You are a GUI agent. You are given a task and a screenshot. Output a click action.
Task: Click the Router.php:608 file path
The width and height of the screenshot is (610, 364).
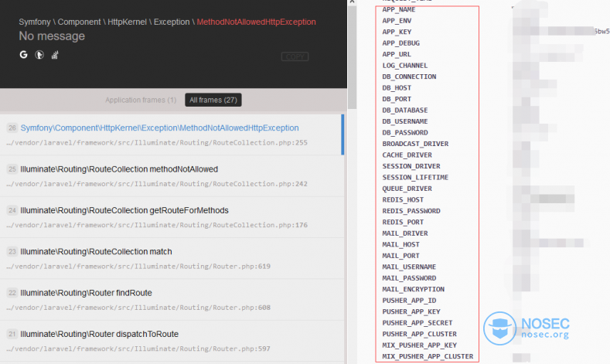[x=138, y=308]
